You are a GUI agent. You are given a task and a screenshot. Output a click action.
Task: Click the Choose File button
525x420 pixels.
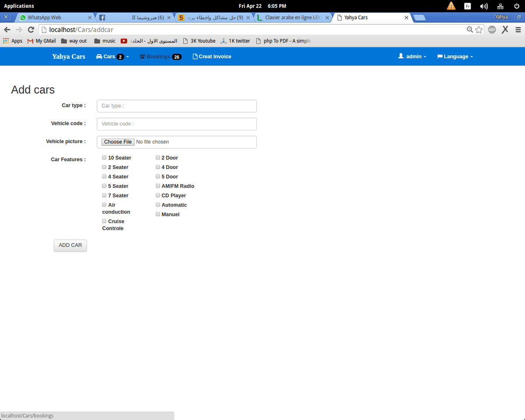[118, 142]
